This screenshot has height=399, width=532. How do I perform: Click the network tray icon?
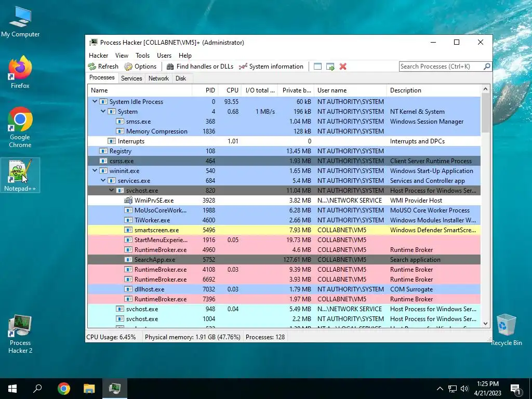coord(453,389)
